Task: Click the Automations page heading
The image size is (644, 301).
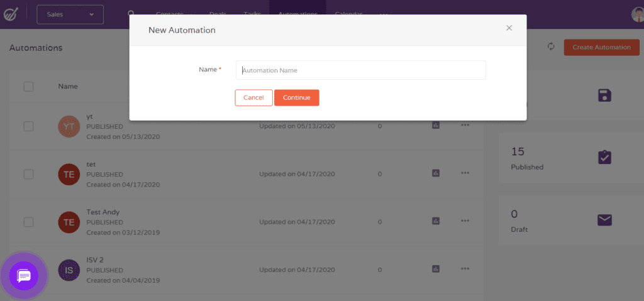Action: [36, 48]
